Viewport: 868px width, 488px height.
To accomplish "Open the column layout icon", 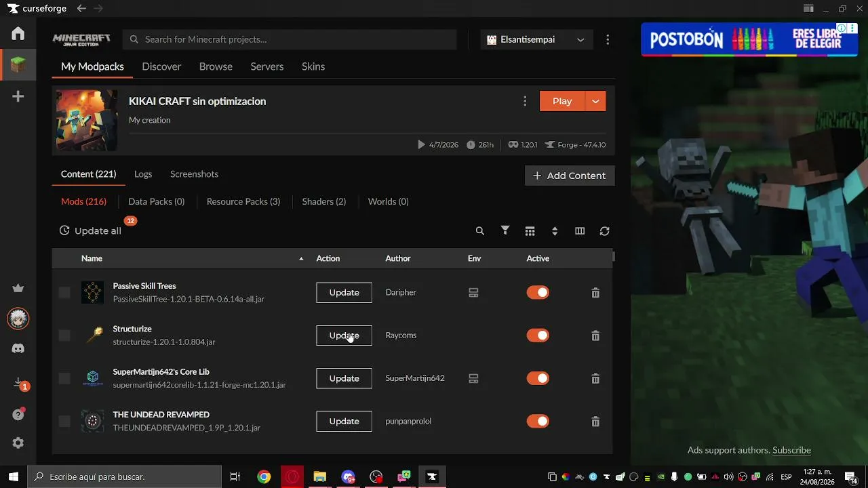I will coord(580,231).
